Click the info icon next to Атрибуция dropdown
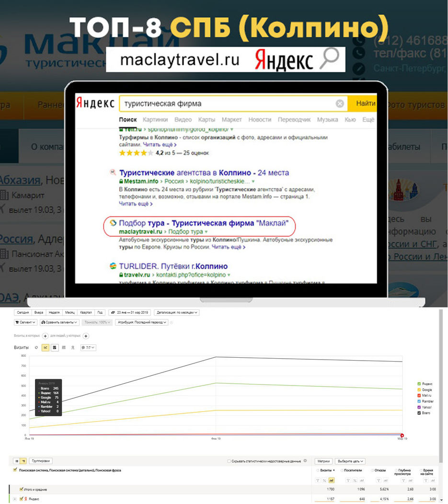 (x=172, y=322)
